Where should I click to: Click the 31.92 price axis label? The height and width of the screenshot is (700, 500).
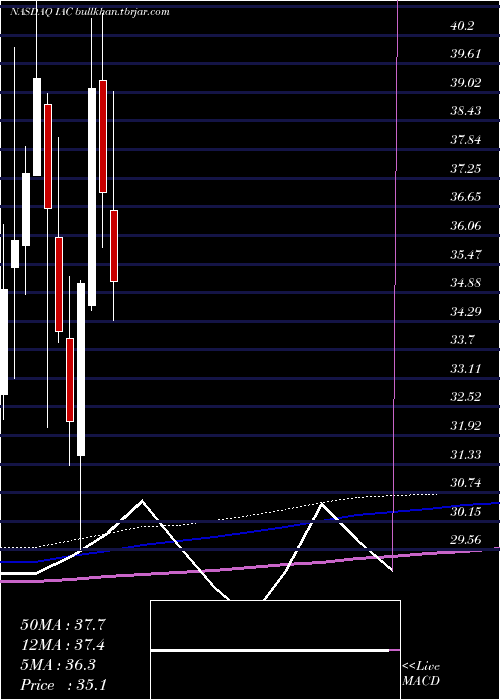point(466,425)
